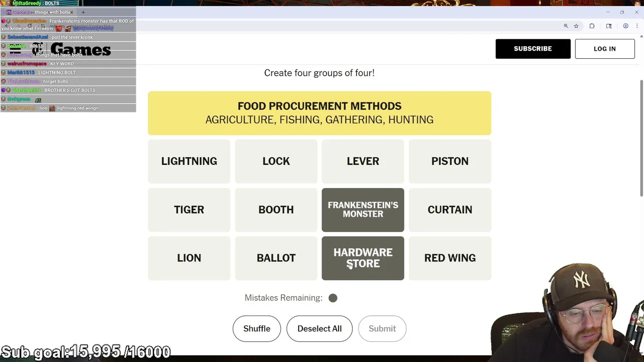Screen dimensions: 644x362
Task: Click the black Subscribe button
Action: coord(533,49)
